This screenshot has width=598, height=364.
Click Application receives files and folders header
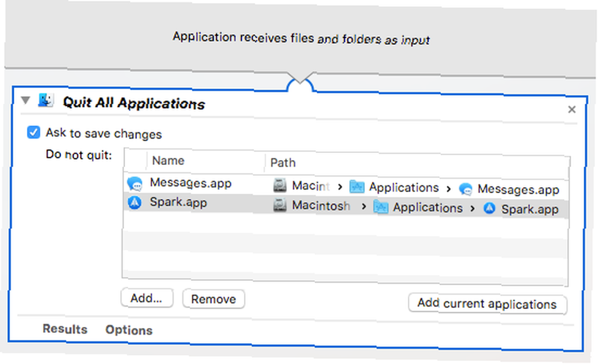point(301,38)
